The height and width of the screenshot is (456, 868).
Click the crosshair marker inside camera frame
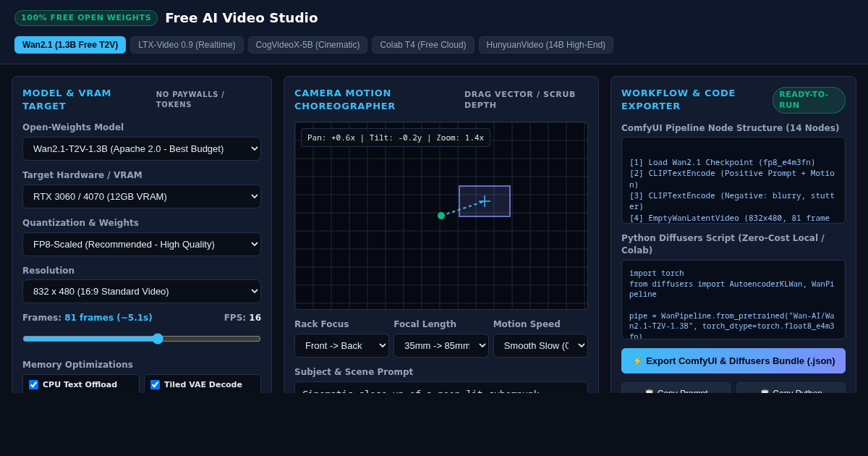pos(485,200)
